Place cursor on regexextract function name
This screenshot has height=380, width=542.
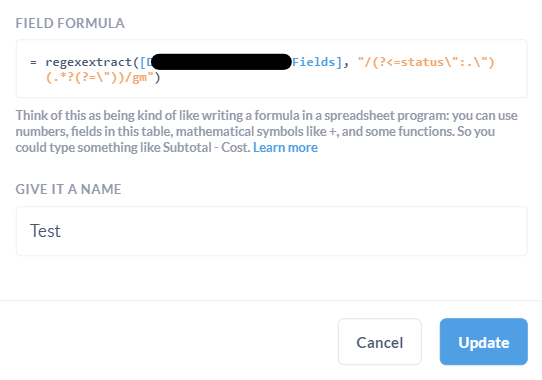pos(89,62)
